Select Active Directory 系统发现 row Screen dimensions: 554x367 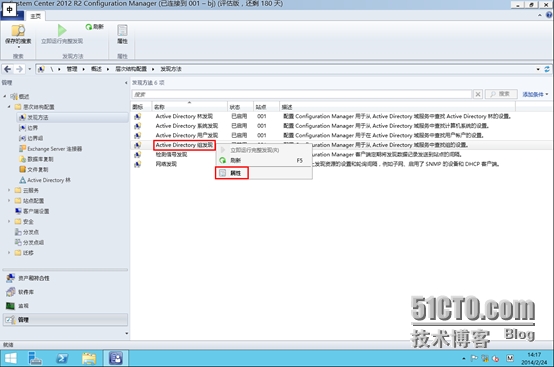(x=341, y=126)
